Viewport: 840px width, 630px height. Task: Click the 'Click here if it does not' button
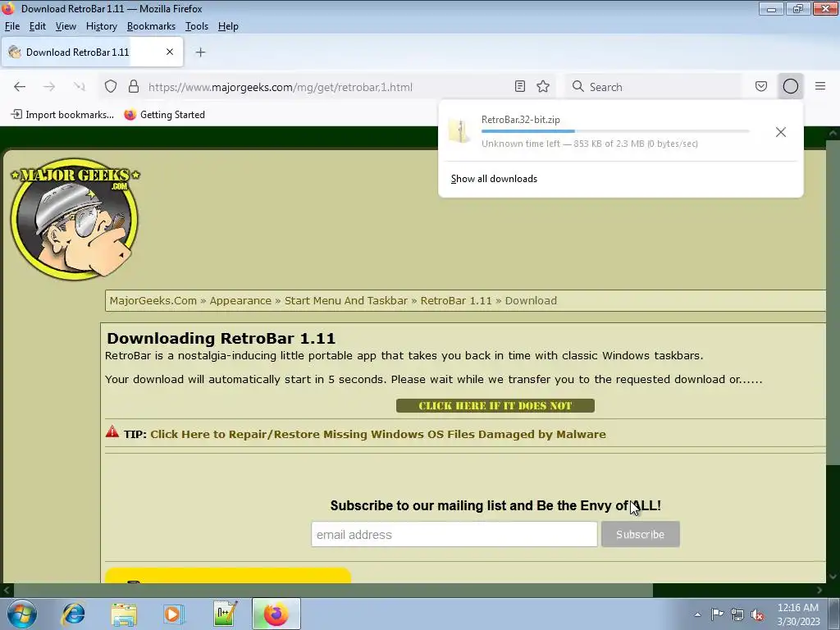click(x=495, y=405)
